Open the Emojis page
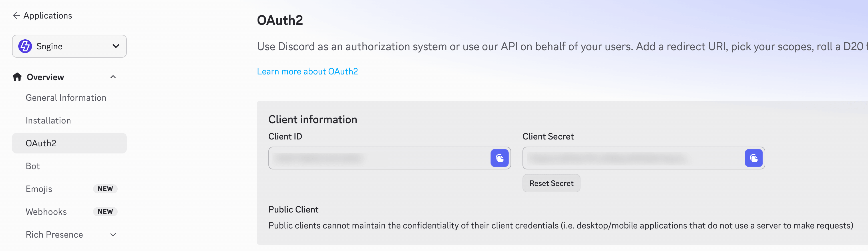The image size is (868, 251). click(39, 189)
